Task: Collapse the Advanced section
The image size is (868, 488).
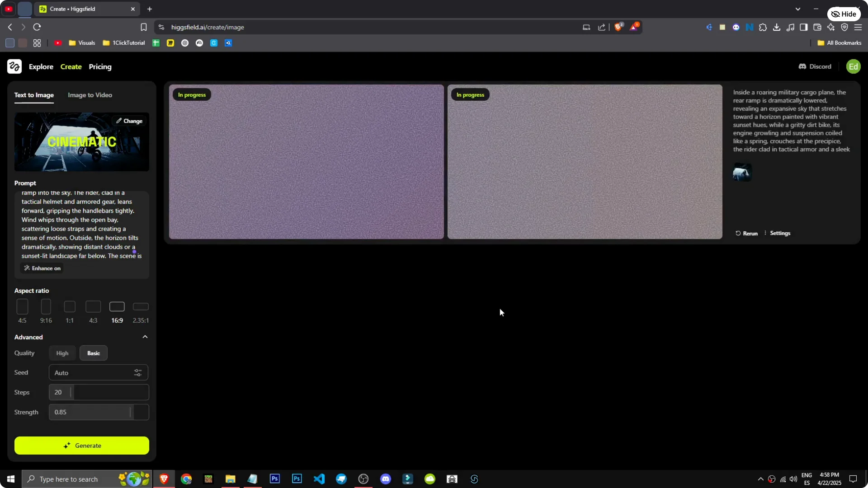Action: (145, 337)
